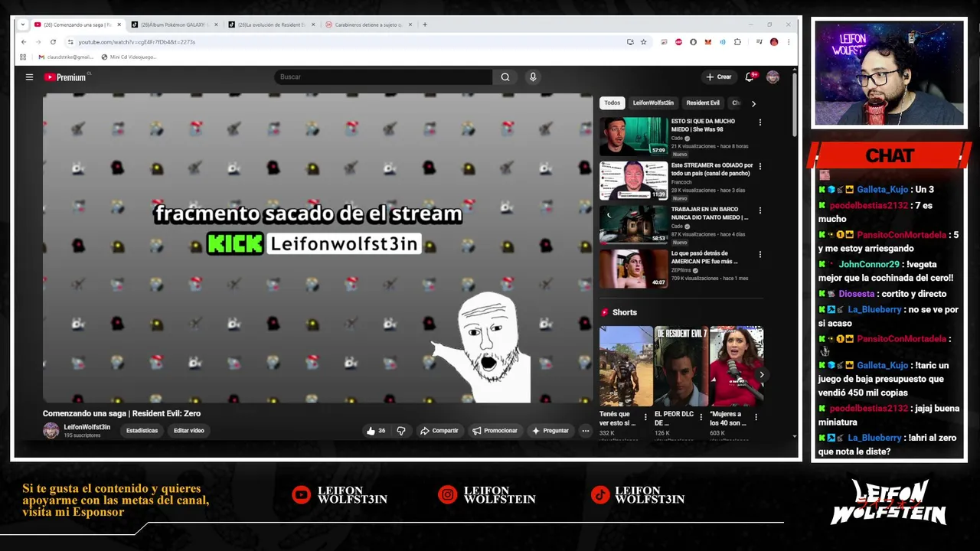
Task: Click the search magnifier button
Action: [x=505, y=77]
